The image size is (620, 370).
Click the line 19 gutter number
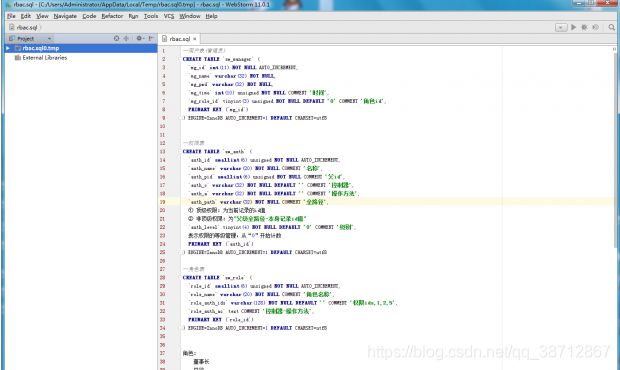(x=162, y=202)
